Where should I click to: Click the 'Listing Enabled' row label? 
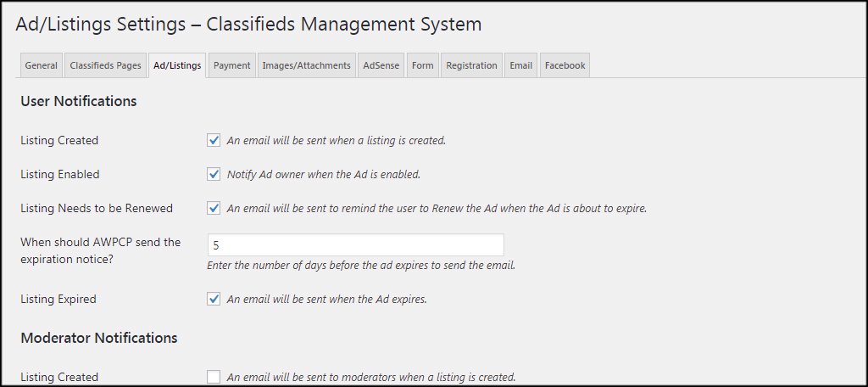[60, 174]
